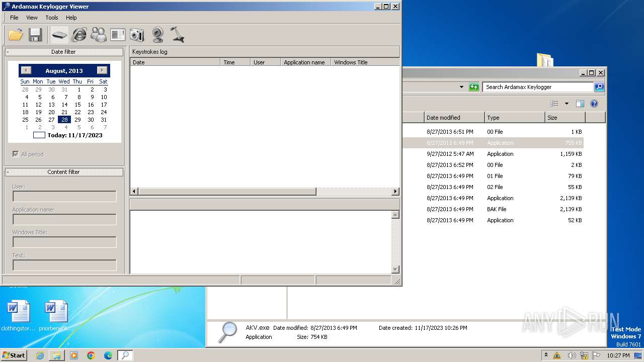The image size is (644, 362).
Task: Click the horizontal scrollbar in keystrokes log
Action: 227,192
